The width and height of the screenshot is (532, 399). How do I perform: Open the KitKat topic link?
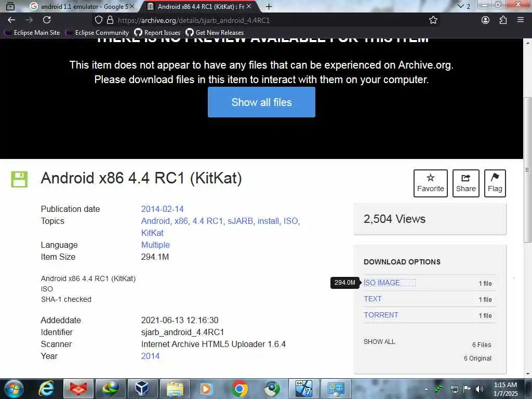[x=152, y=233]
